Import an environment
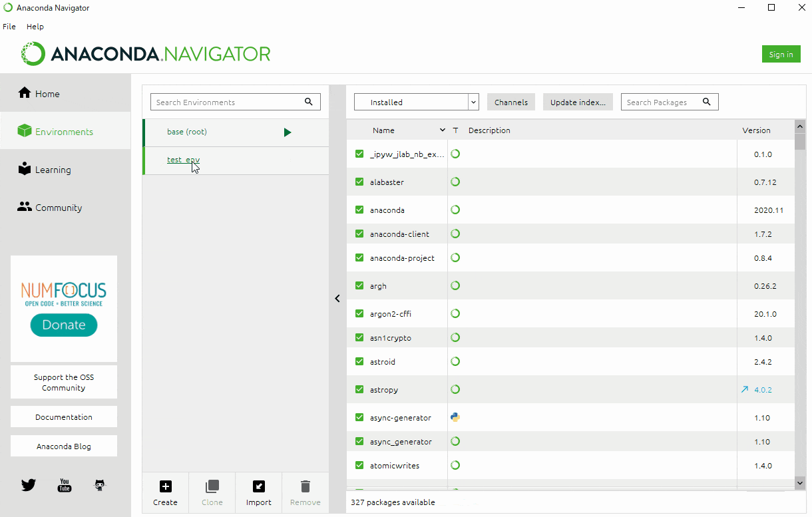 [x=258, y=492]
